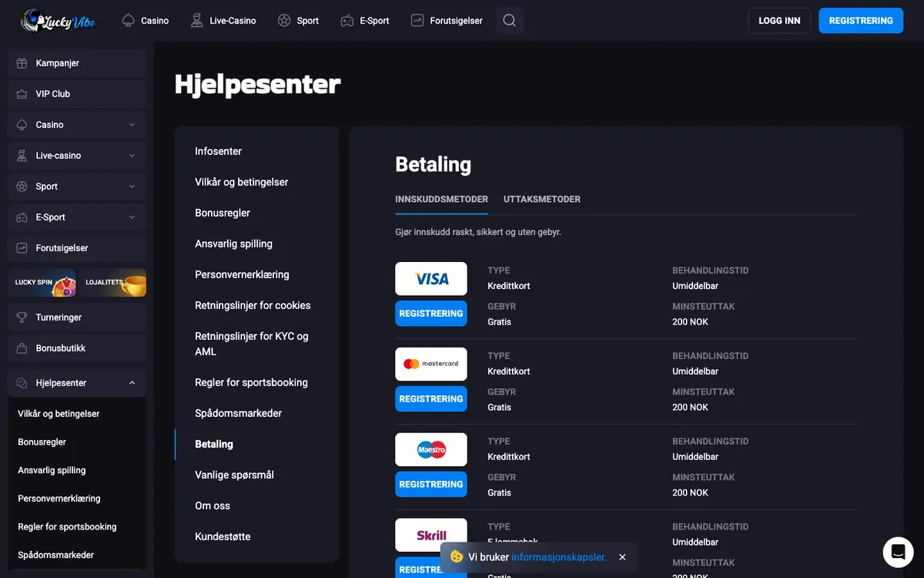The image size is (924, 578).
Task: Collapse the Hjelpesenter sidebar chevron
Action: (132, 383)
